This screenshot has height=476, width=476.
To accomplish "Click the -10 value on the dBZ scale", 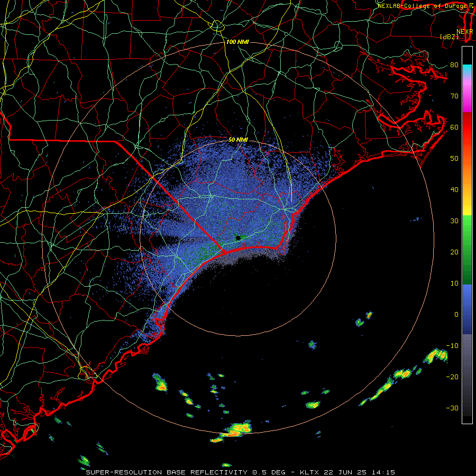I will click(452, 346).
